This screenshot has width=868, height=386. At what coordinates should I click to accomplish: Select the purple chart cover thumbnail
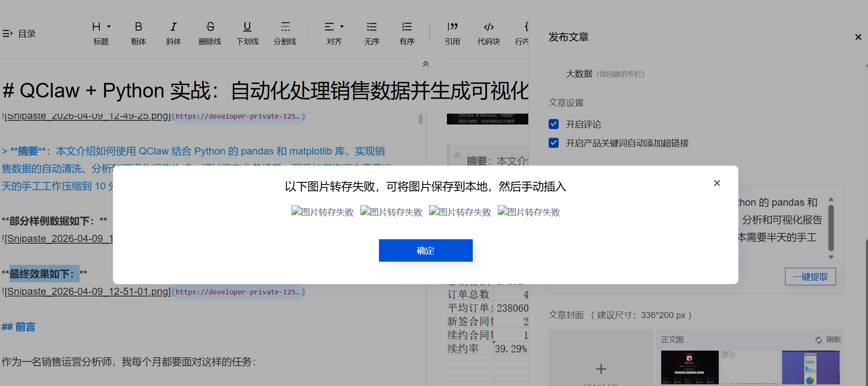[811, 367]
